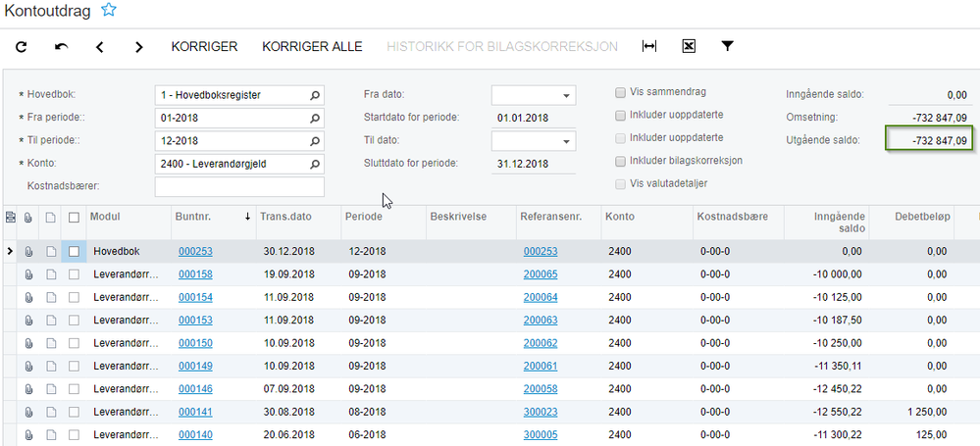Open attachments for batch 000149 row
The image size is (980, 446).
[28, 366]
